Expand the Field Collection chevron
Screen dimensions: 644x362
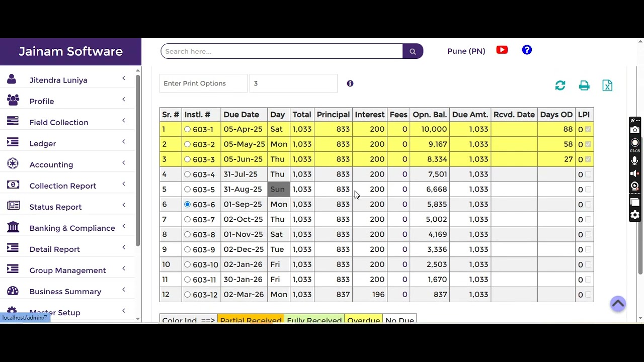[123, 121]
